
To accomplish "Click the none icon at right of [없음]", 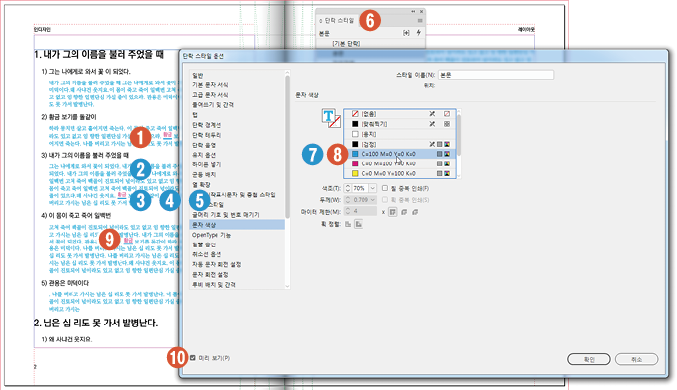I will point(447,114).
